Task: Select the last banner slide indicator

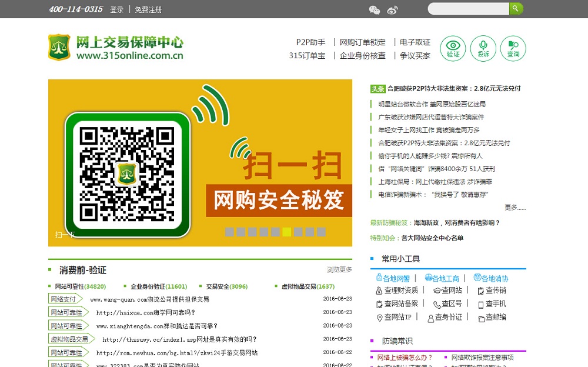Action: 322,232
